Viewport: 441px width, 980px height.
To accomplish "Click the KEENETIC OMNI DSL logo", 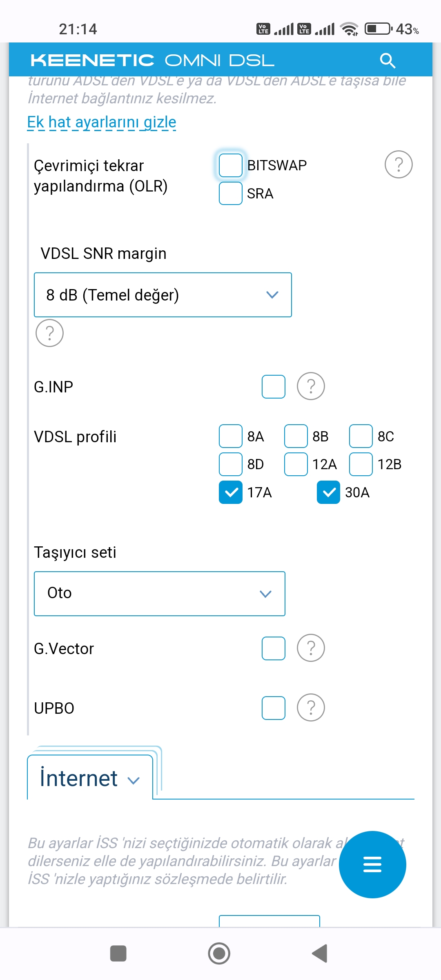I will click(x=152, y=60).
